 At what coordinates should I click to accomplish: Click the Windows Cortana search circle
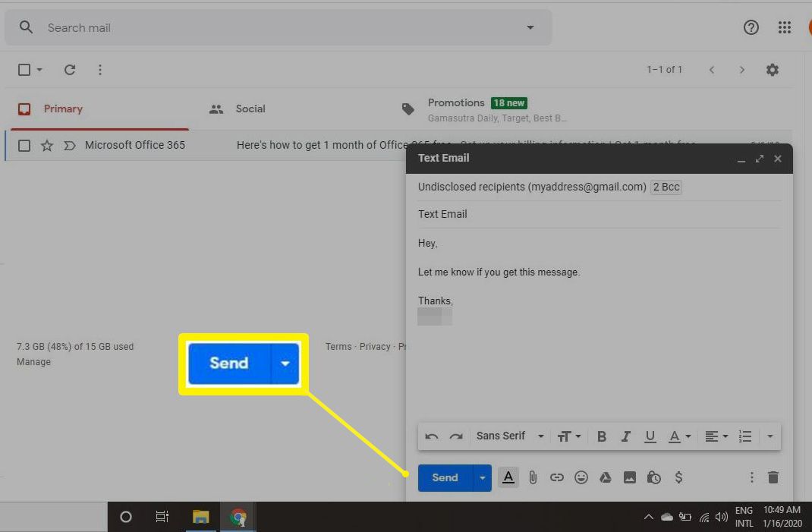[x=126, y=517]
